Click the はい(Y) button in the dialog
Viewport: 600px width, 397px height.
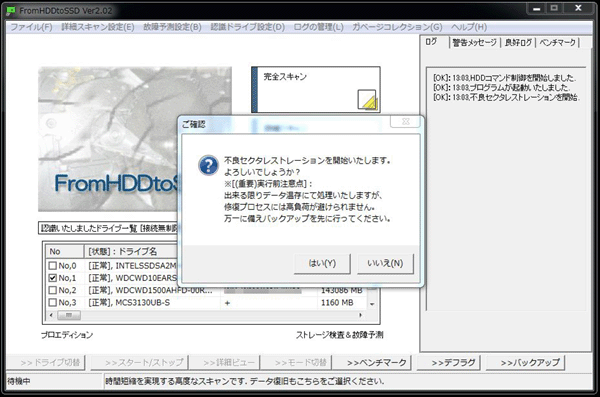tap(322, 263)
